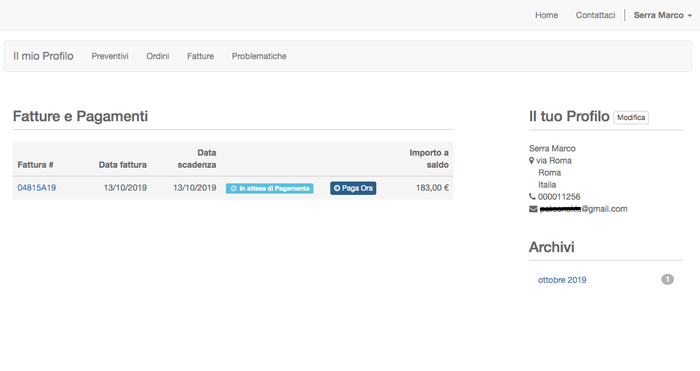Open the Ordini tab
The height and width of the screenshot is (371, 700).
coord(158,56)
